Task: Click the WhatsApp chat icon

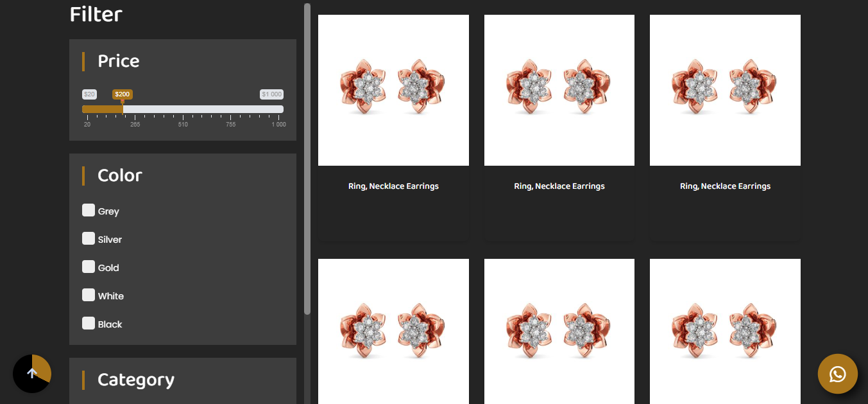Action: pos(837,374)
